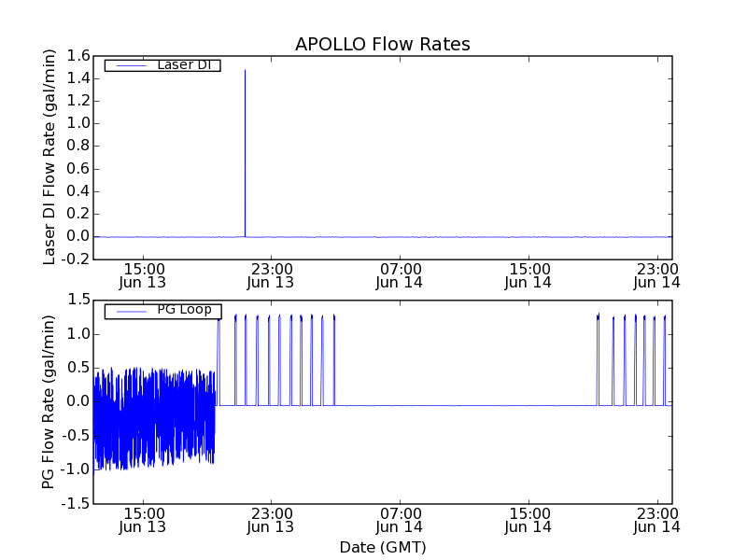Click the 1.4 tick on Laser DI axis

pos(78,78)
